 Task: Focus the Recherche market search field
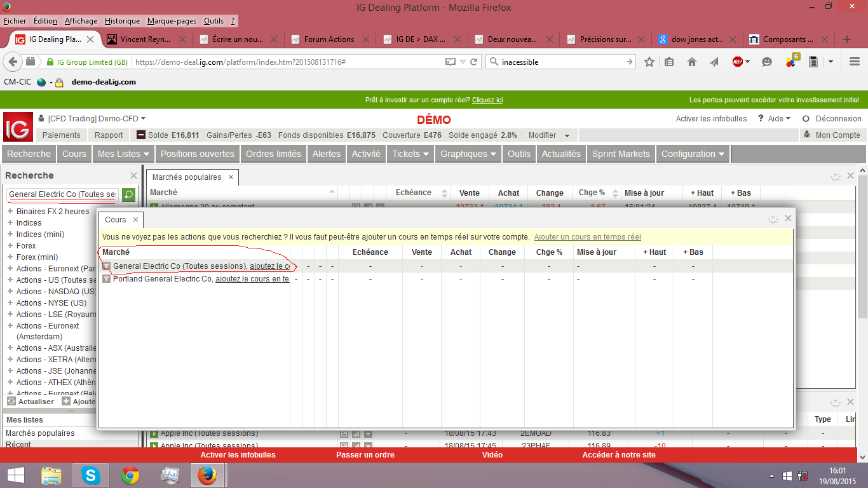coord(63,194)
